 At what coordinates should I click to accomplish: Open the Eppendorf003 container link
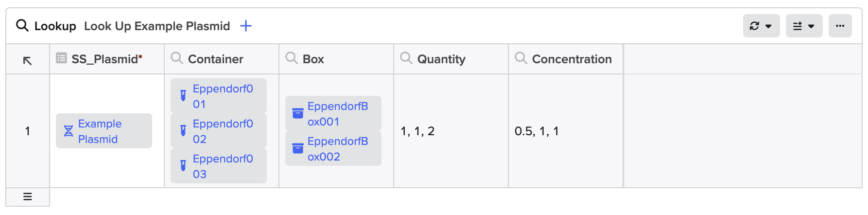(x=223, y=166)
